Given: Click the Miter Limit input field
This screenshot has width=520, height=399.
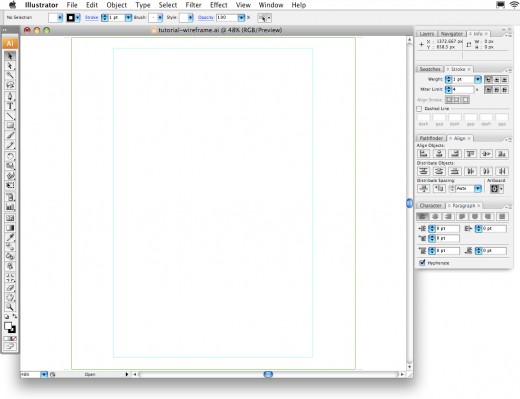Looking at the screenshot, I should point(462,89).
